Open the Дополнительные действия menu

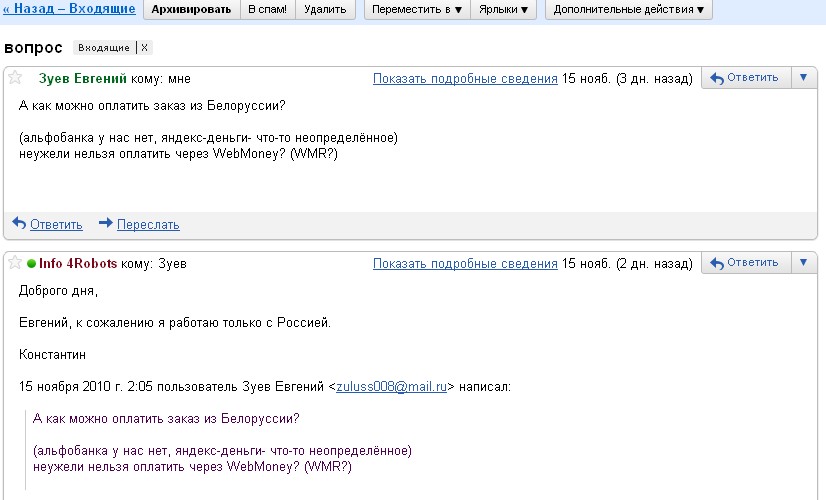(x=629, y=10)
